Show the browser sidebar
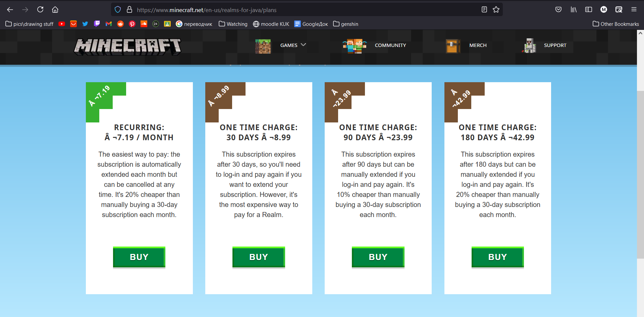 click(x=589, y=10)
